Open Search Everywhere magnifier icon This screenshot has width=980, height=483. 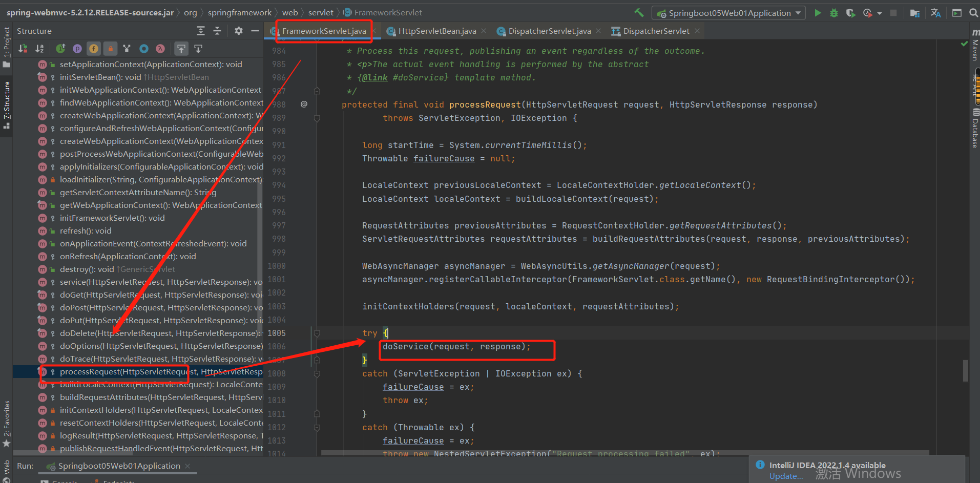973,13
